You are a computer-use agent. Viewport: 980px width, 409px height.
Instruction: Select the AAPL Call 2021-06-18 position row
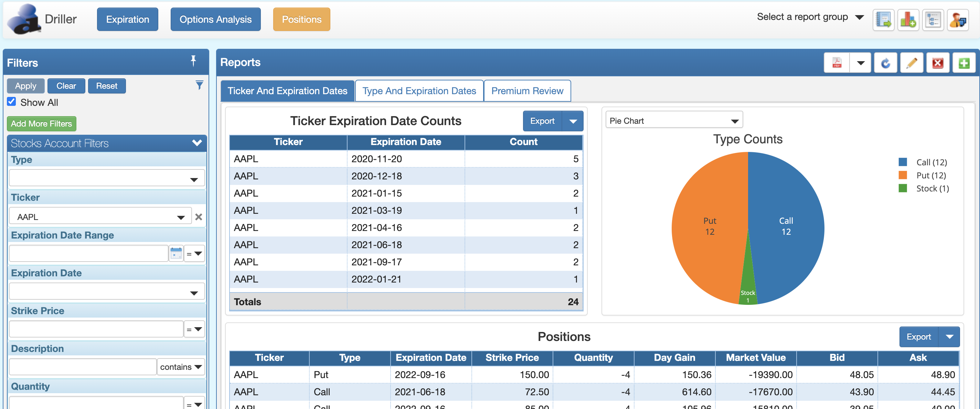(594, 392)
